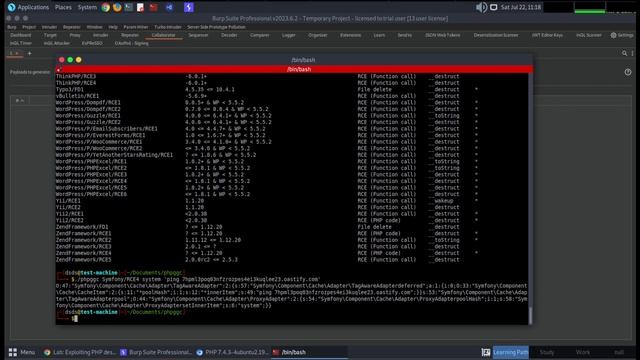Open the InQL Attacker tab
This screenshot has width=640, height=360.
coord(56,43)
